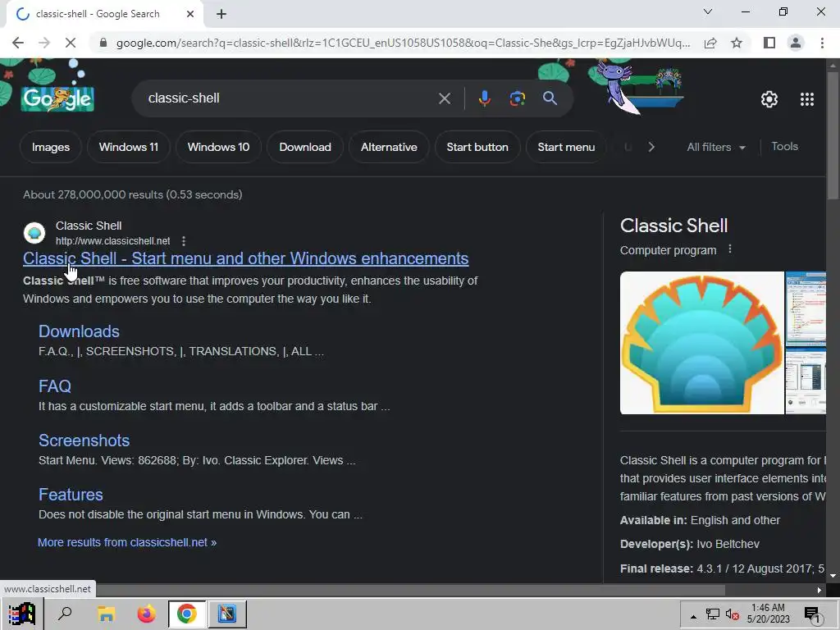Close the classic-shell Google Search tab
The width and height of the screenshot is (840, 630).
pos(190,15)
